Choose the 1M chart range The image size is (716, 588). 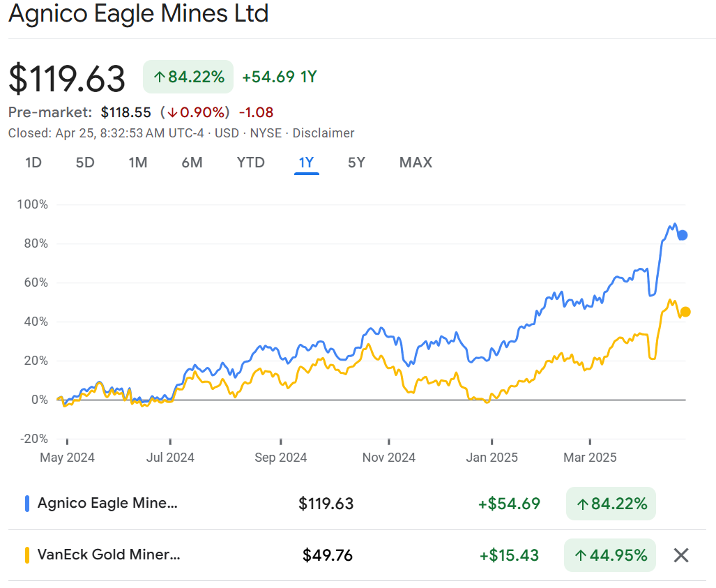(137, 163)
